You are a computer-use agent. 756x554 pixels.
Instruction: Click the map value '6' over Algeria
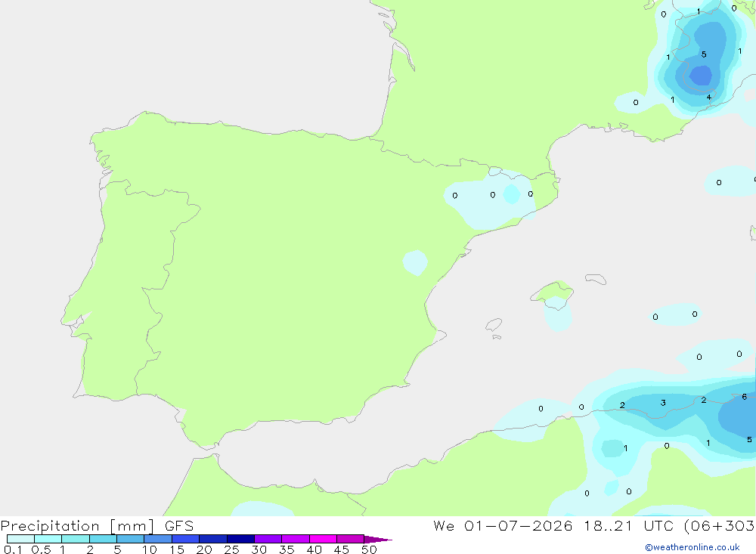pyautogui.click(x=745, y=397)
